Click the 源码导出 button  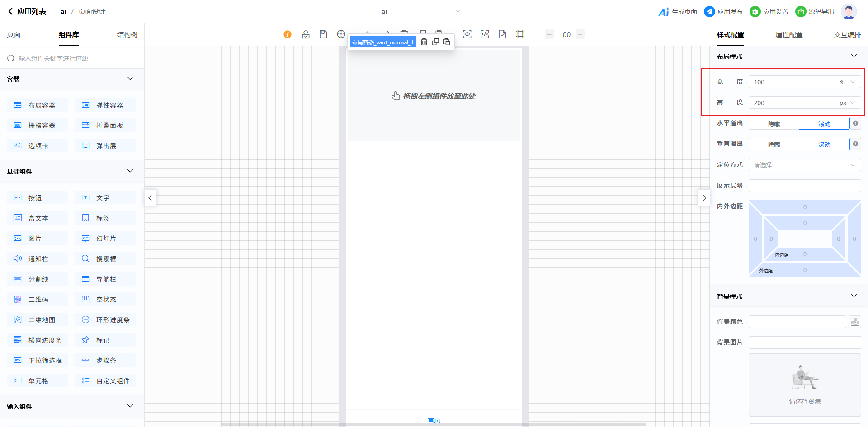coord(815,12)
